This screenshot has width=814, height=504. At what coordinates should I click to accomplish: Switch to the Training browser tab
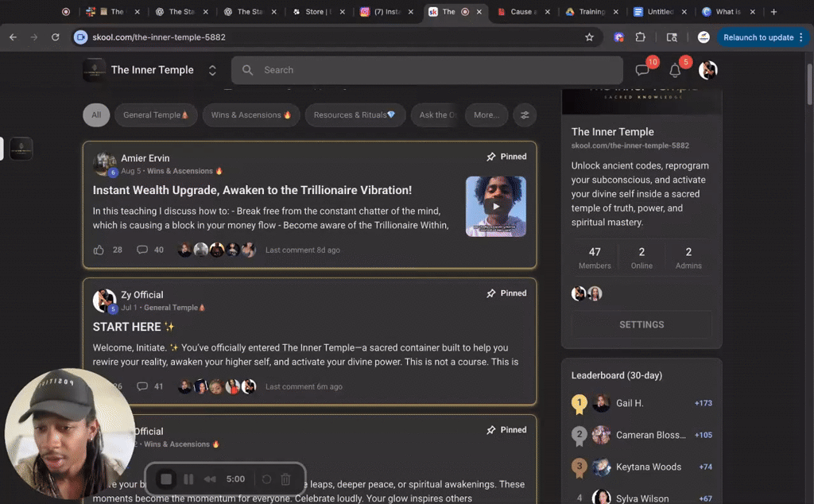(x=591, y=11)
